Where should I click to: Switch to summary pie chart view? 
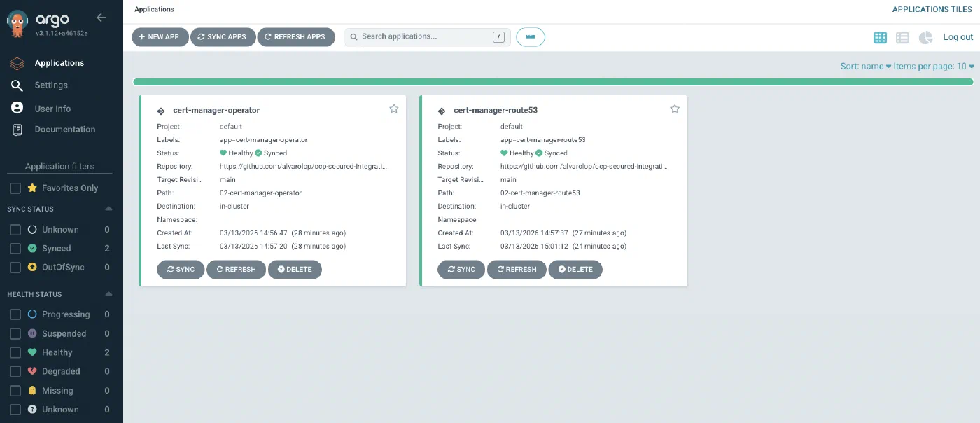926,38
